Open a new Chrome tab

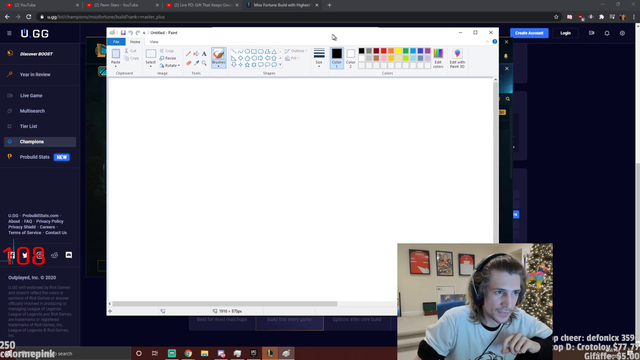(x=329, y=5)
